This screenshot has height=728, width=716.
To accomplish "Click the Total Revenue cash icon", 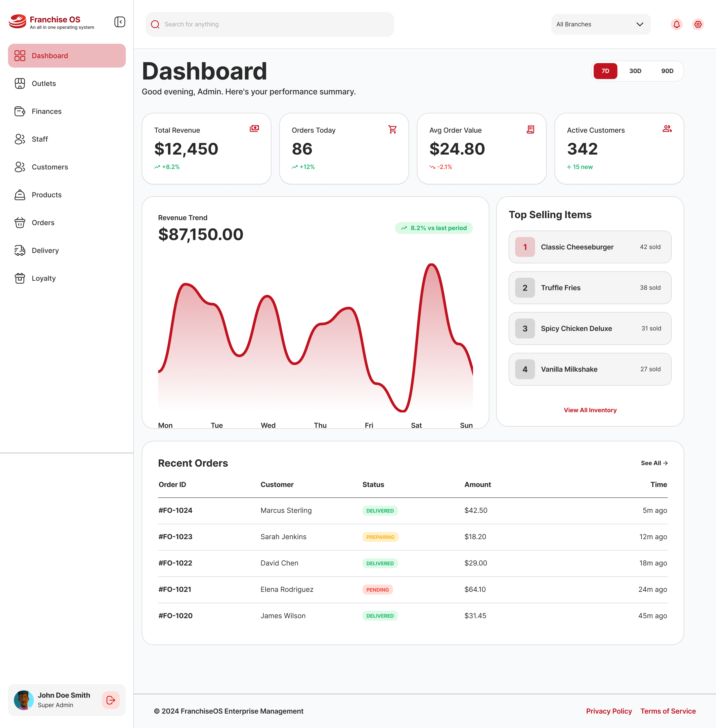I will click(x=254, y=128).
